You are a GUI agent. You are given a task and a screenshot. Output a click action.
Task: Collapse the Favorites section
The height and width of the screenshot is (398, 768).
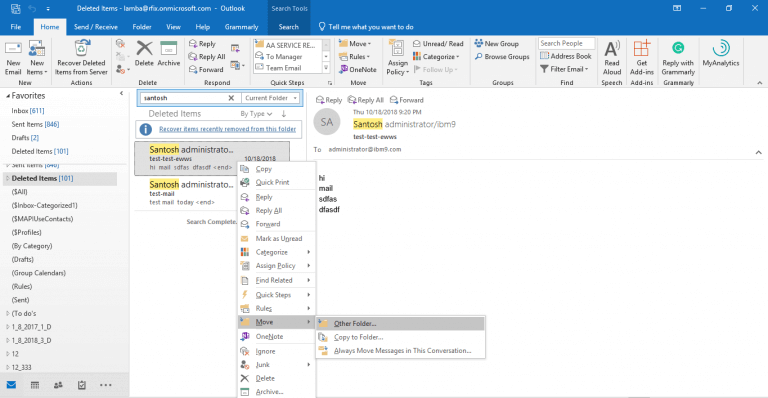click(x=8, y=96)
